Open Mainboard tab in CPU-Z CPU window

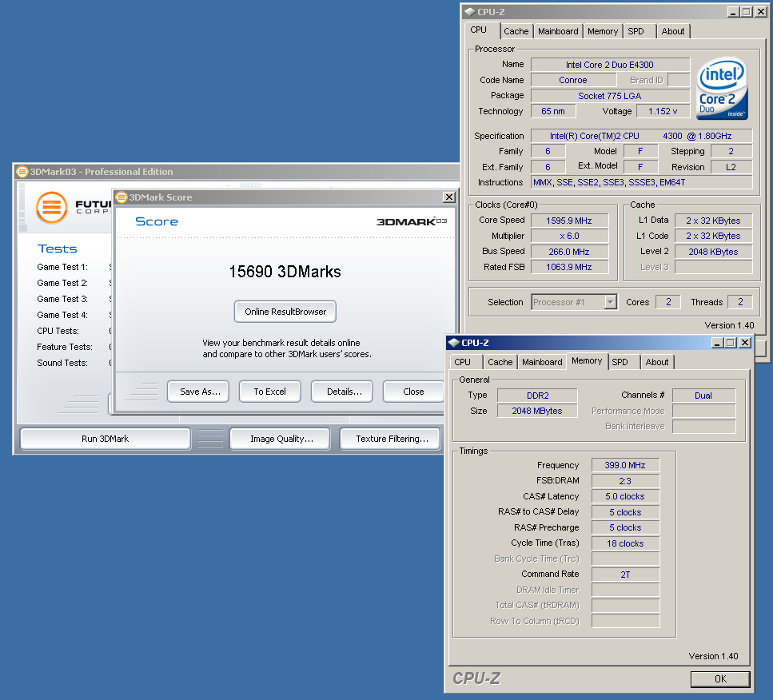click(x=558, y=31)
